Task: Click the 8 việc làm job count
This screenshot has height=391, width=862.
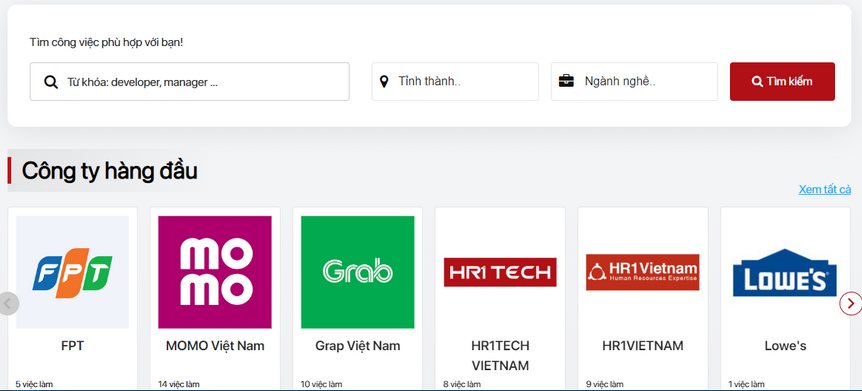Action: tap(462, 384)
